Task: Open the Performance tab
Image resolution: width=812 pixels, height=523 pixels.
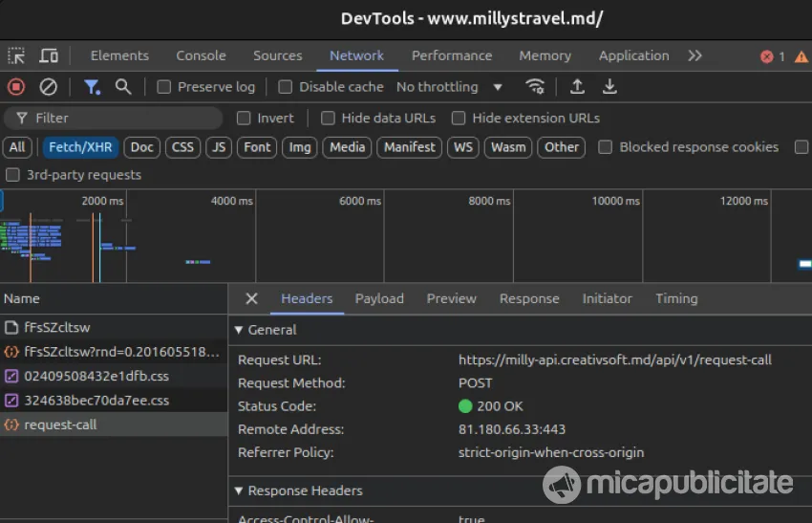Action: point(452,55)
